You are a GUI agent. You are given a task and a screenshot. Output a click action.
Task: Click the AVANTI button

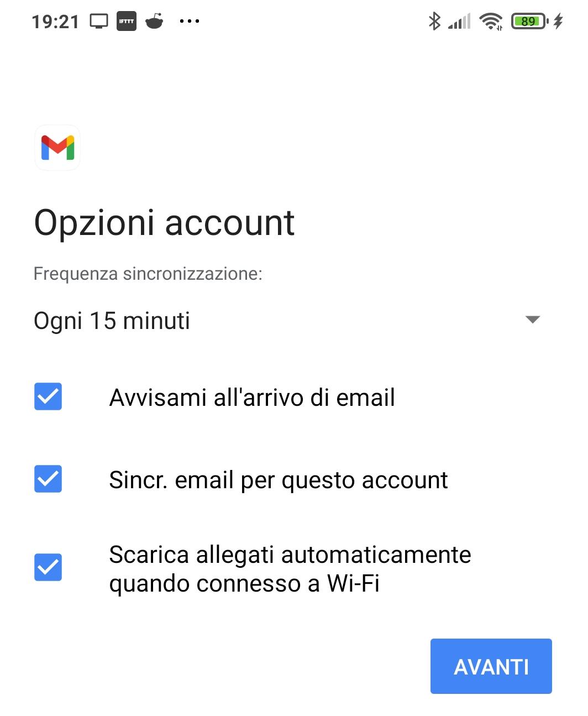[x=491, y=666]
